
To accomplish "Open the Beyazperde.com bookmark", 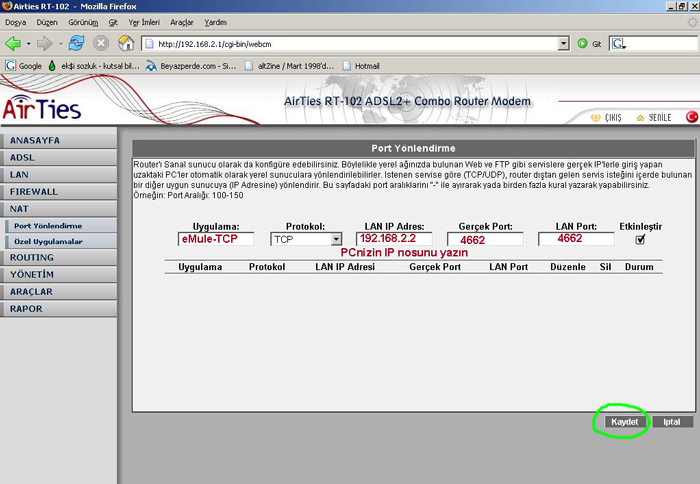I will click(191, 66).
